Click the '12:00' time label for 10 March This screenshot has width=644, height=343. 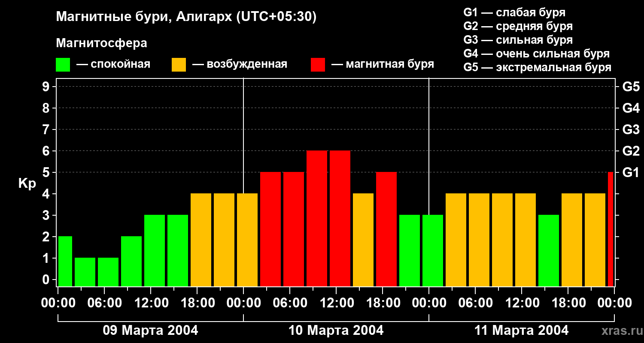[336, 303]
